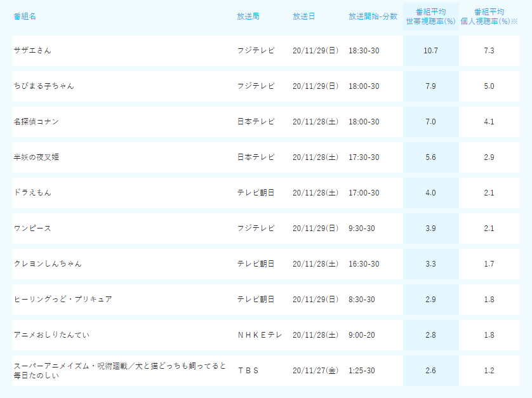The height and width of the screenshot is (398, 532).
Task: Select the 名探偵コナン program name
Action: click(x=36, y=121)
